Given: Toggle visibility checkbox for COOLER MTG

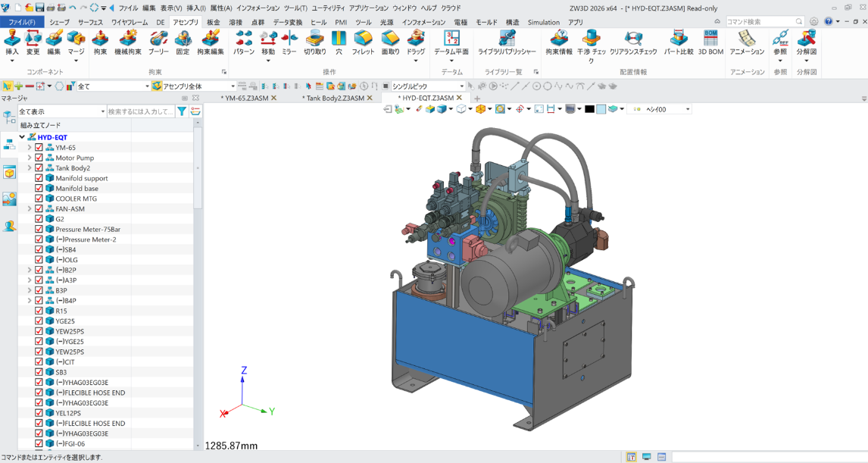Looking at the screenshot, I should pos(39,199).
